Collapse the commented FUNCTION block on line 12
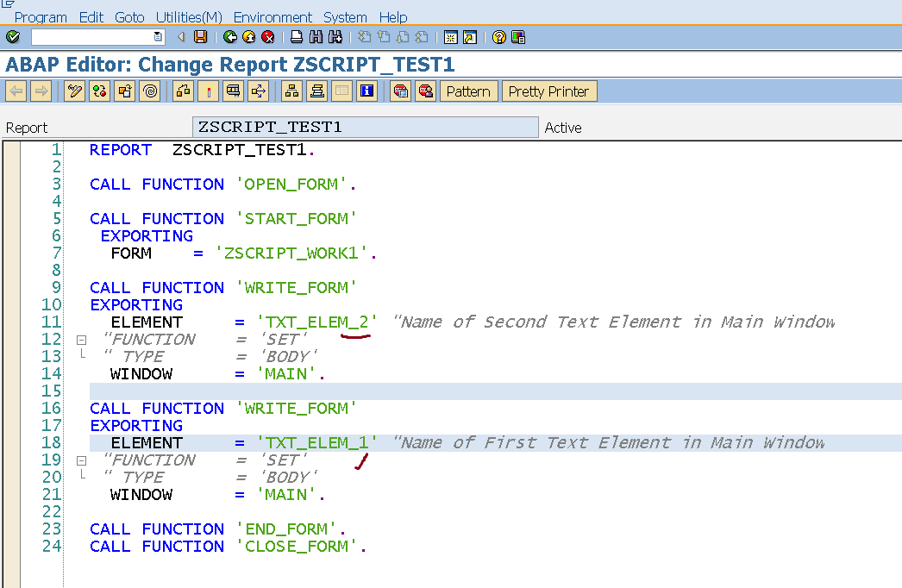The image size is (902, 588). [80, 339]
